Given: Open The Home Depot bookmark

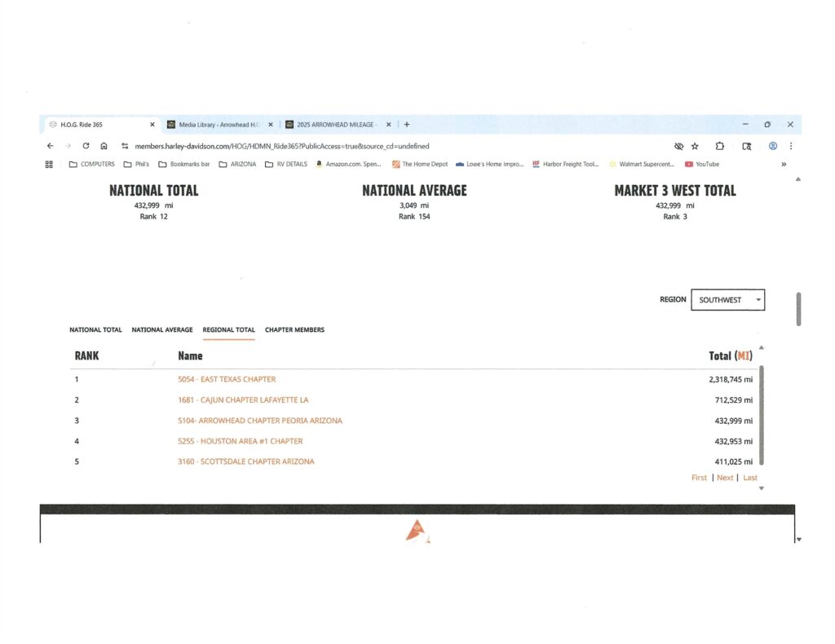Looking at the screenshot, I should tap(420, 165).
